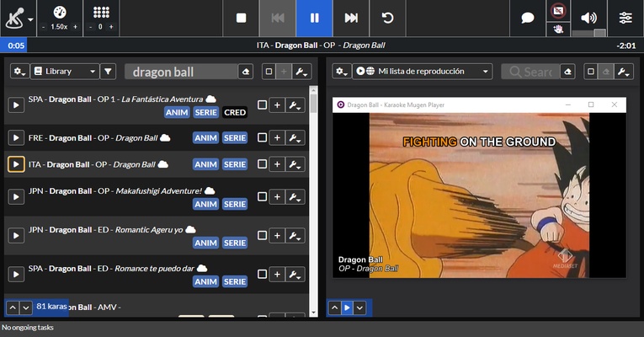Screen dimensions: 644x337
Task: Restart the current song
Action: point(387,18)
